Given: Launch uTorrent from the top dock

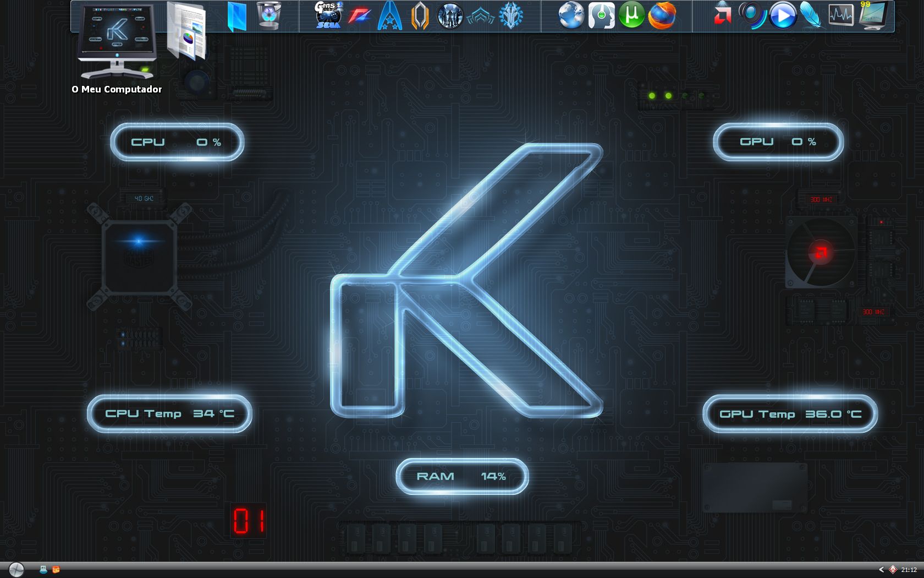Looking at the screenshot, I should (x=631, y=16).
